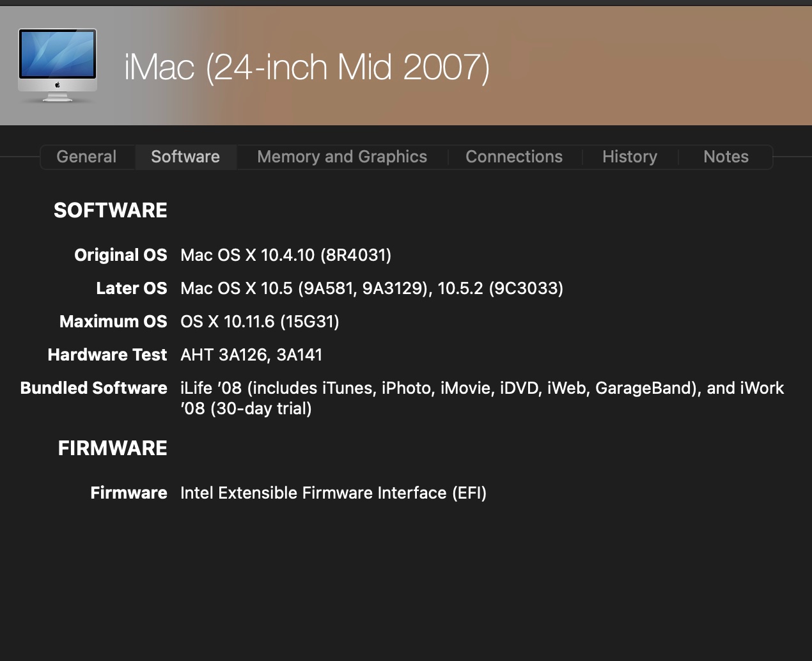The image size is (812, 661).
Task: Click the Bundled Software field label
Action: tap(93, 388)
